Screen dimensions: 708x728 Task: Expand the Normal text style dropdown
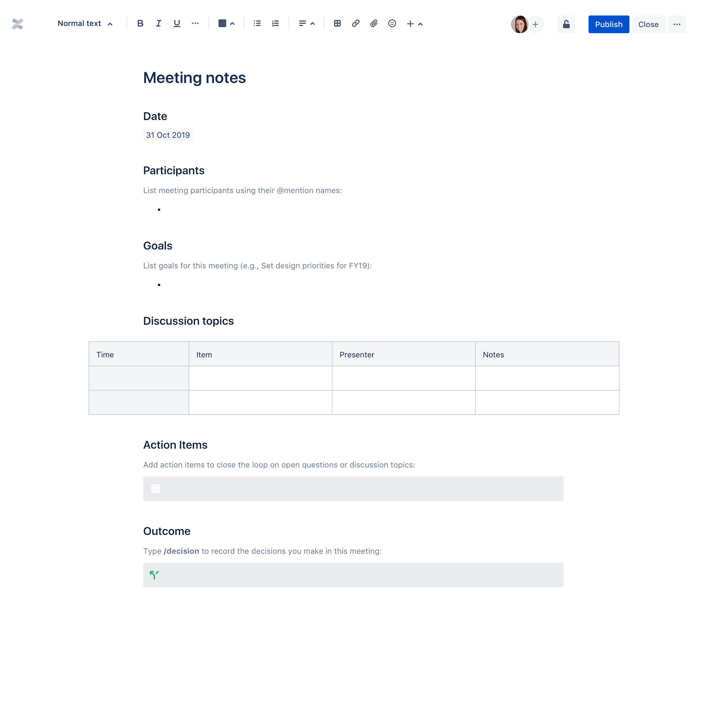pyautogui.click(x=85, y=24)
